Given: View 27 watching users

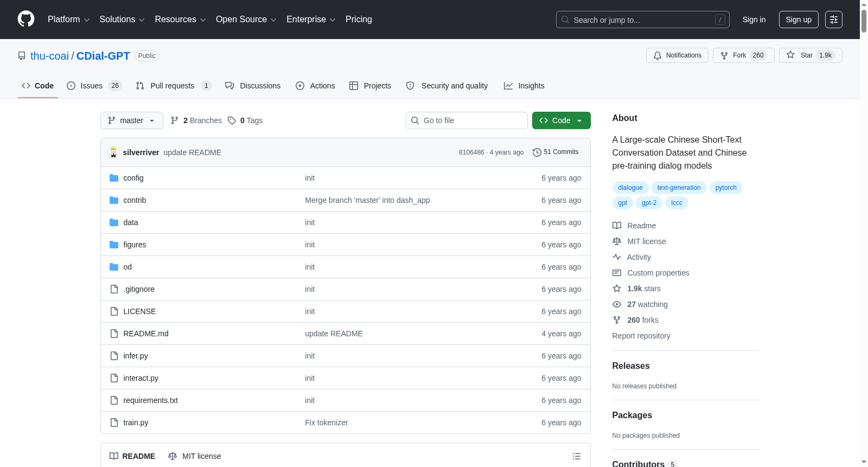Looking at the screenshot, I should [641, 304].
